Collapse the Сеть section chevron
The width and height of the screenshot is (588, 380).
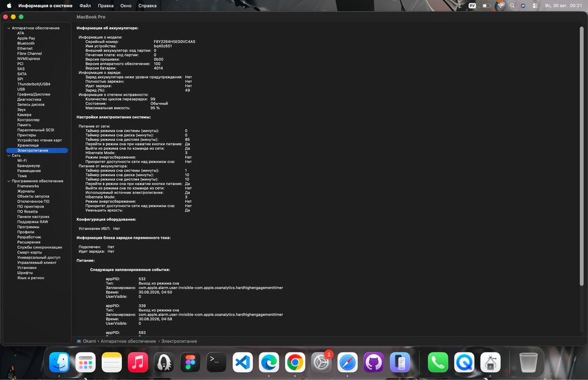9,156
